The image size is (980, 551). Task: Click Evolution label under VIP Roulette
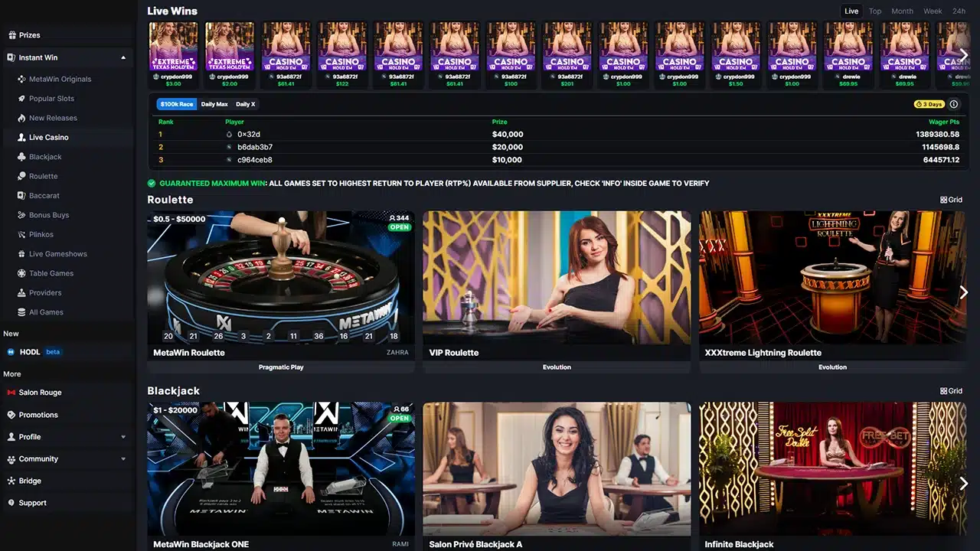557,367
